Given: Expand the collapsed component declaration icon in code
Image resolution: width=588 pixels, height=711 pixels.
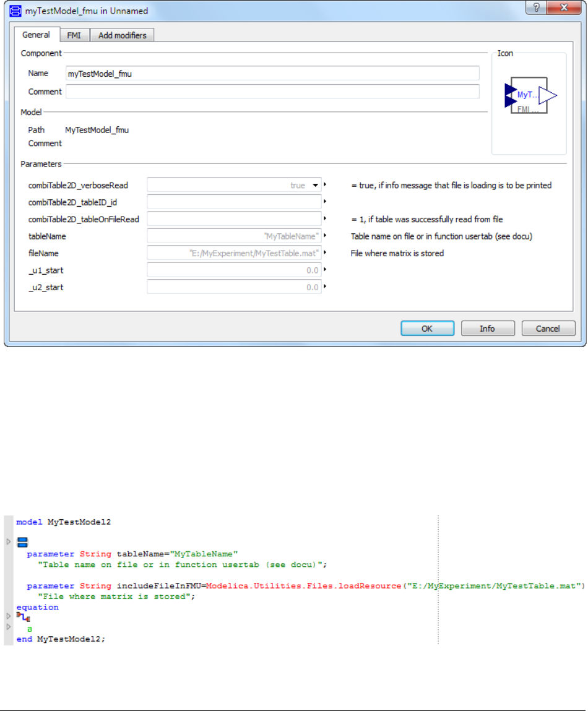Looking at the screenshot, I should [x=22, y=542].
